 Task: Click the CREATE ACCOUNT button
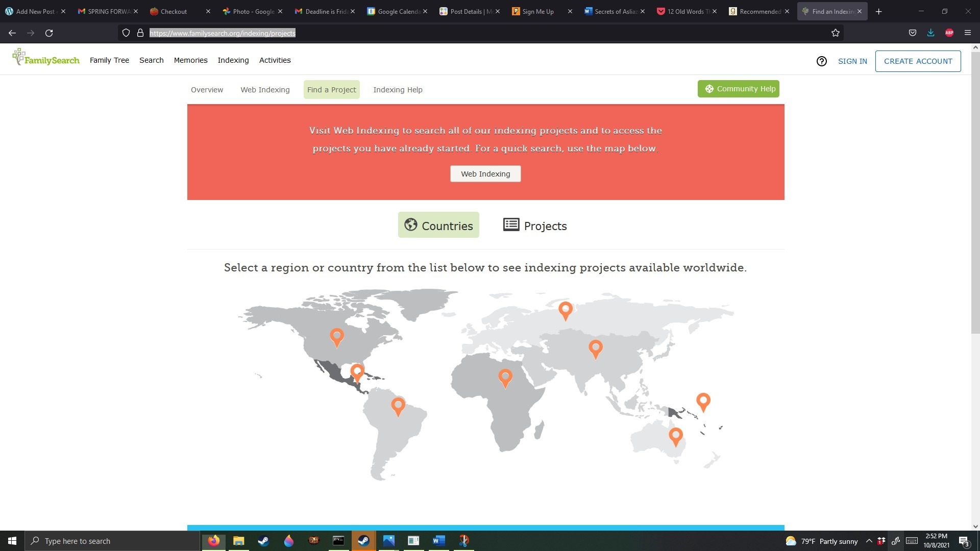pyautogui.click(x=918, y=61)
